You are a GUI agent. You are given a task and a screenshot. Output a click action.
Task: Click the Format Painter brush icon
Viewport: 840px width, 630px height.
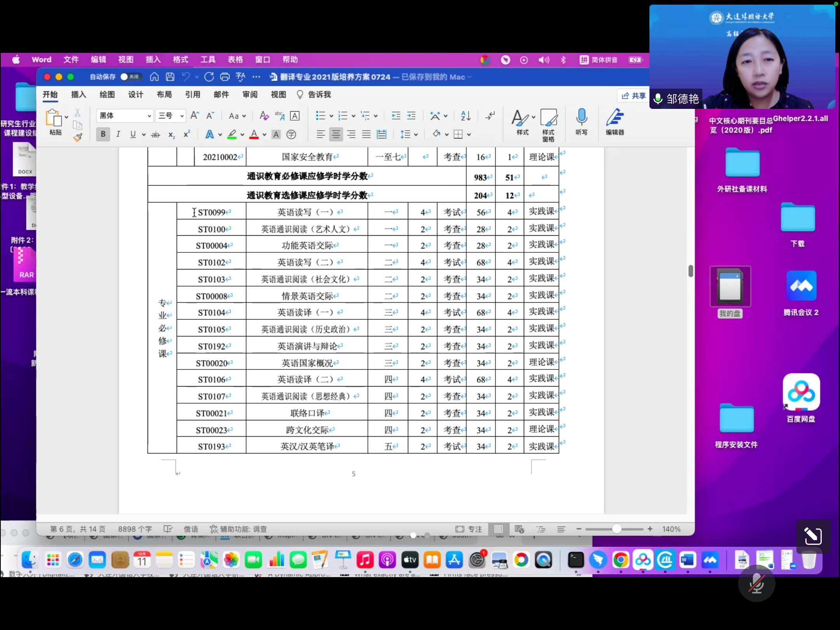(78, 137)
